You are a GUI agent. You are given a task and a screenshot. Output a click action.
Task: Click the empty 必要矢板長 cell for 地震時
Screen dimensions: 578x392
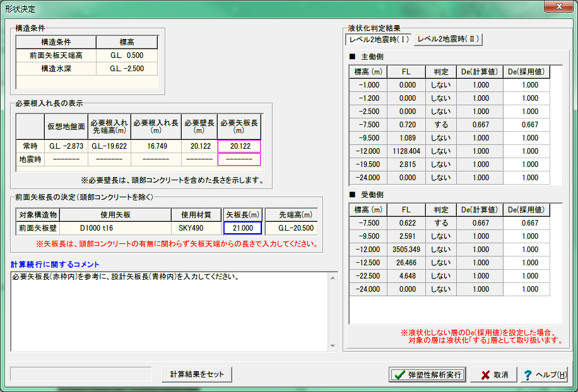(x=239, y=159)
